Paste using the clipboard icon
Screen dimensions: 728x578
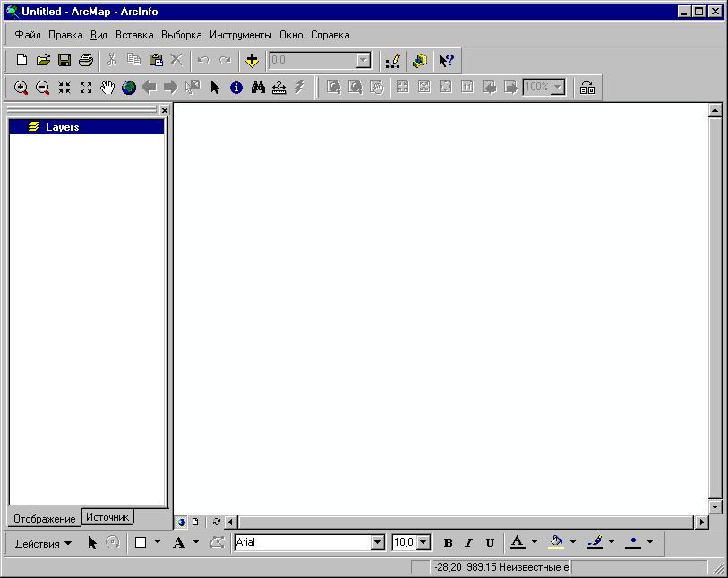[x=156, y=60]
